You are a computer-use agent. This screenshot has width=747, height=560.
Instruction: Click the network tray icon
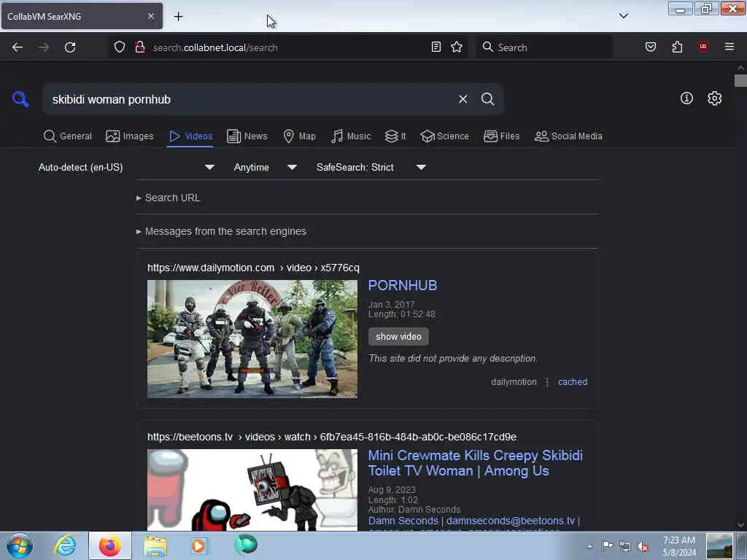click(x=625, y=546)
